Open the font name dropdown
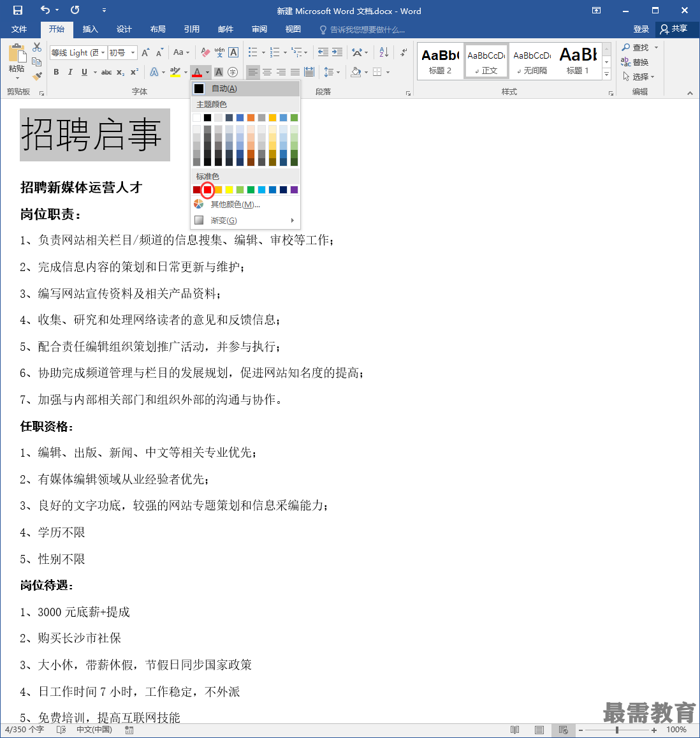The width and height of the screenshot is (700, 738). [103, 52]
